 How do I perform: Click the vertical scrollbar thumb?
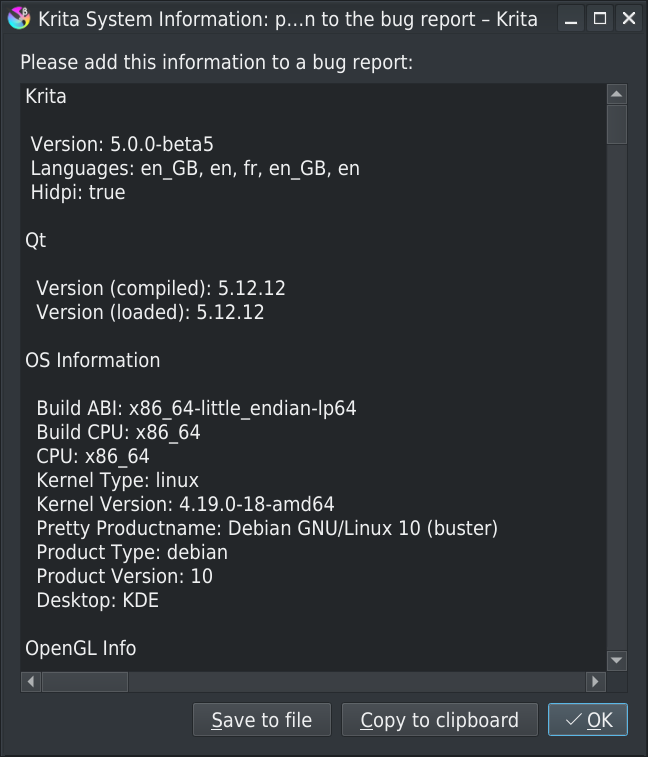[x=617, y=125]
